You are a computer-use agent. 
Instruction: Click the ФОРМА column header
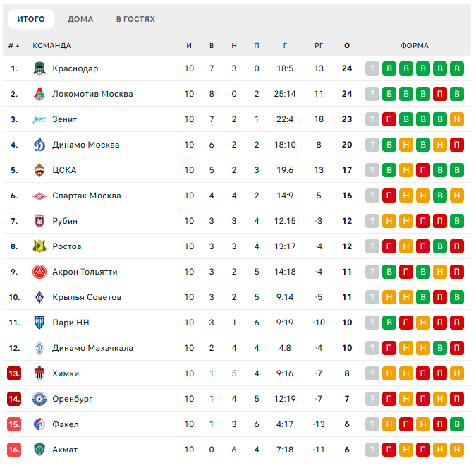[x=415, y=46]
